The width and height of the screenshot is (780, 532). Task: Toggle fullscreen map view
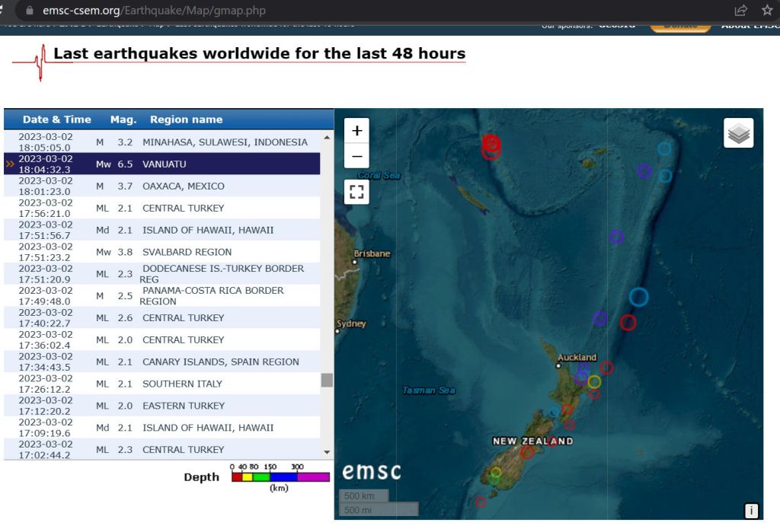click(356, 192)
